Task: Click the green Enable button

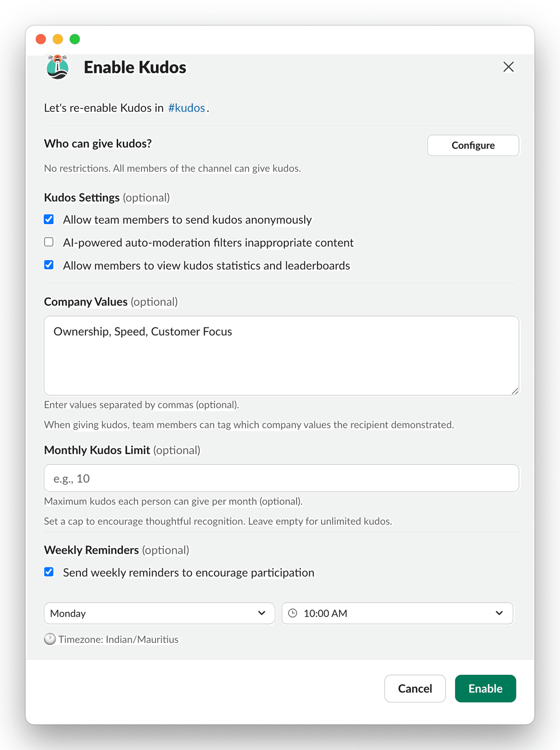Action: (x=485, y=688)
